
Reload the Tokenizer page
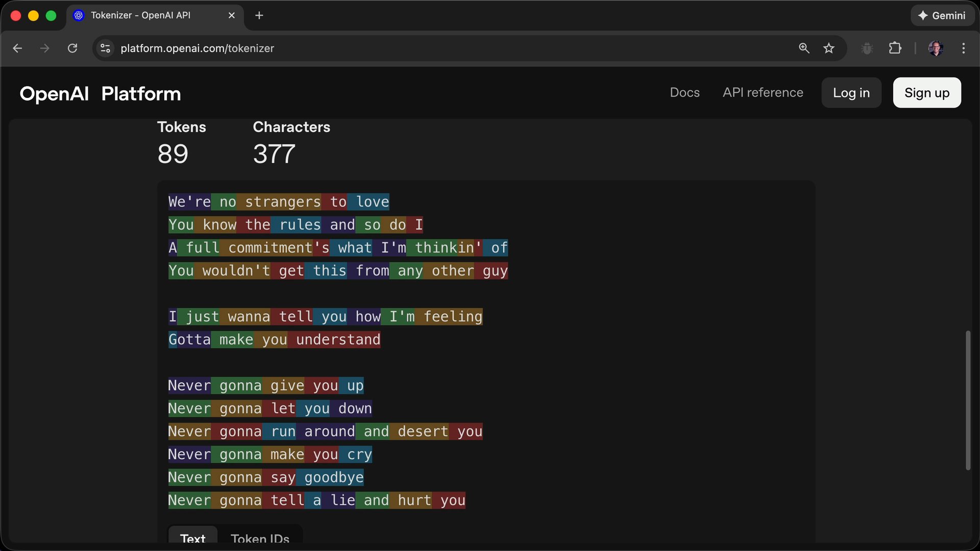[x=72, y=48]
